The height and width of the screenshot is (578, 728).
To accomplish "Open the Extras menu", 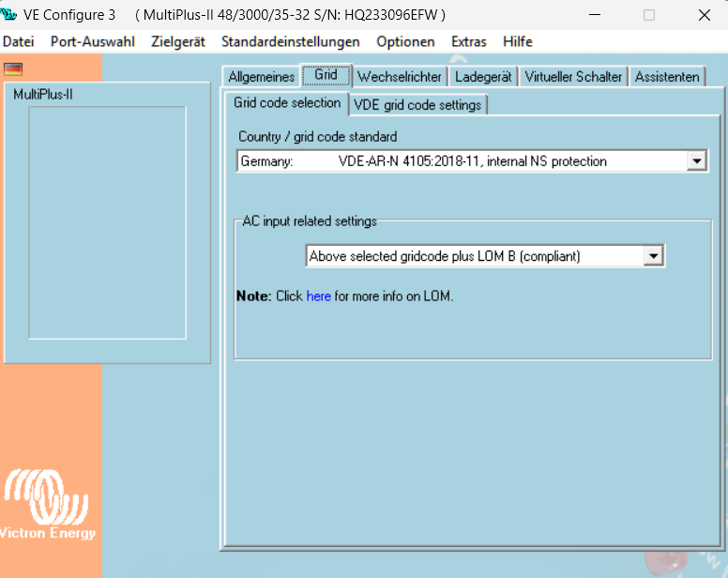I will tap(468, 42).
